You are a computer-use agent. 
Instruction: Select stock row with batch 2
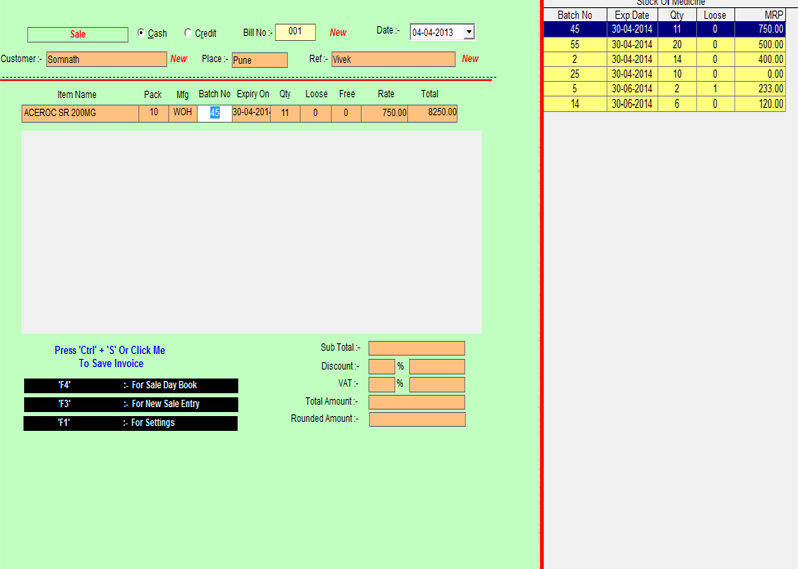665,59
